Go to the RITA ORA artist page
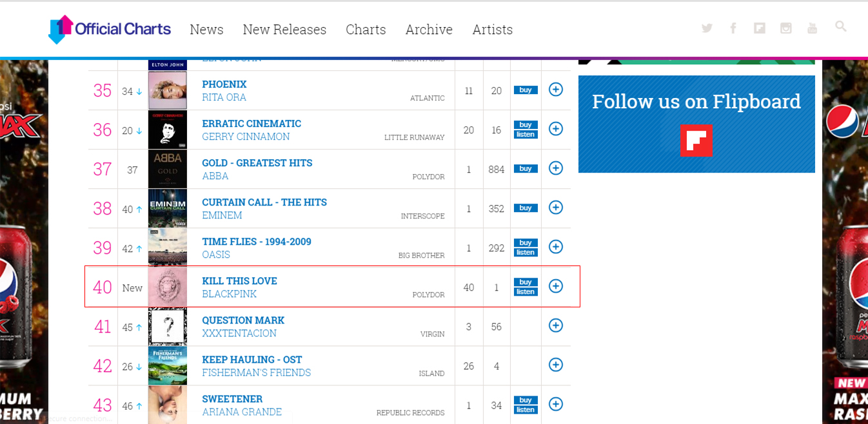The image size is (868, 424). pos(224,97)
